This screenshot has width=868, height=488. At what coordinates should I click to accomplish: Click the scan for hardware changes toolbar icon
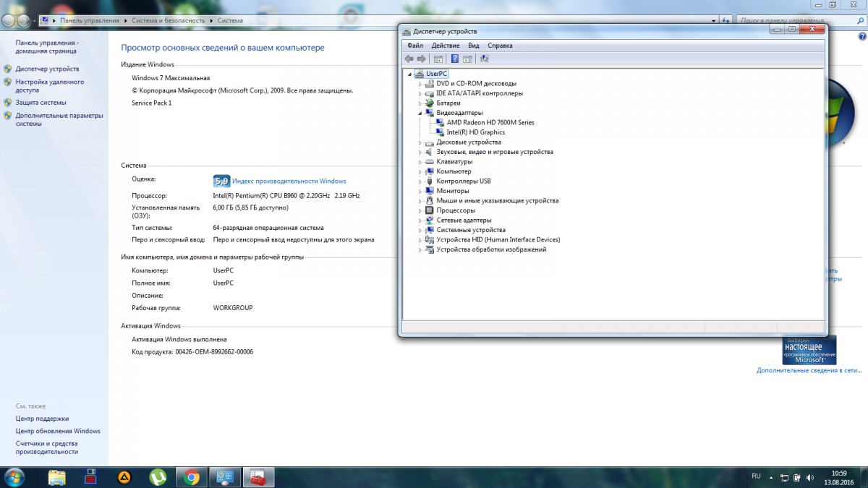pos(484,59)
